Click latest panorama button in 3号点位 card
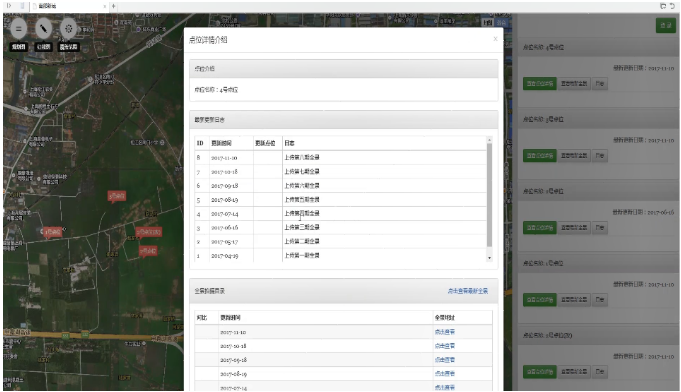 [574, 155]
